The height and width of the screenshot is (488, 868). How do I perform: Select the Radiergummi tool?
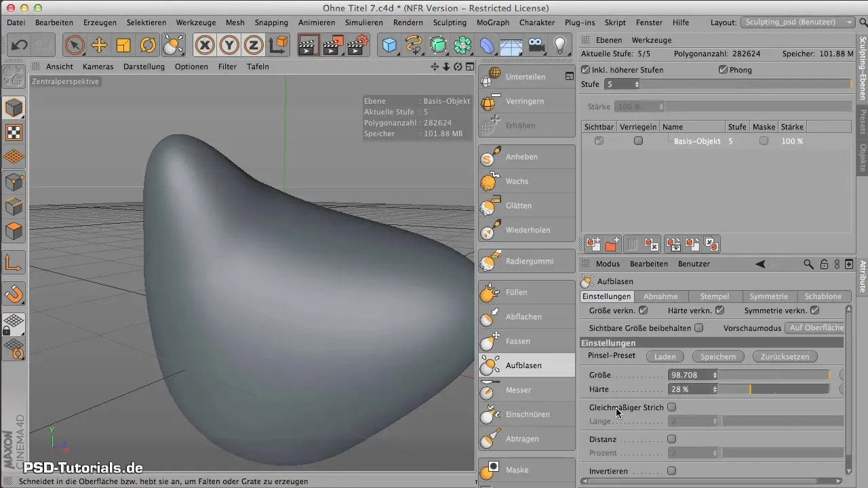pyautogui.click(x=527, y=261)
